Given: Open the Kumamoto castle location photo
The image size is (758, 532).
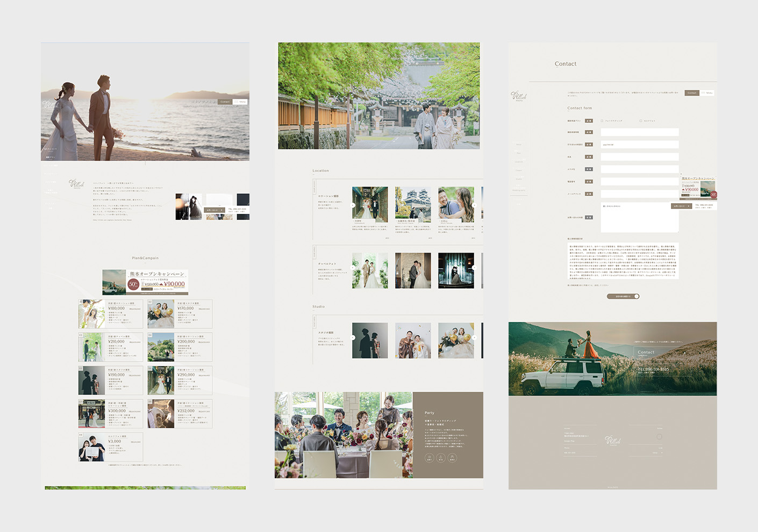Looking at the screenshot, I should tap(413, 204).
